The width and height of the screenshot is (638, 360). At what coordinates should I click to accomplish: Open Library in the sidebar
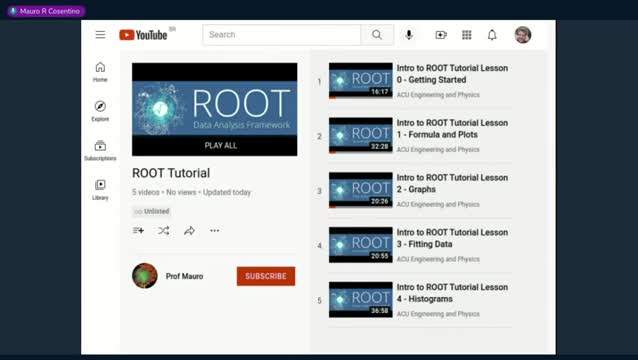100,190
